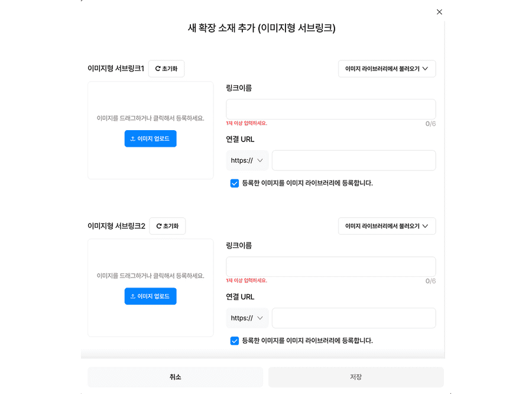Click the 저장 save button
The image size is (532, 394).
click(356, 377)
